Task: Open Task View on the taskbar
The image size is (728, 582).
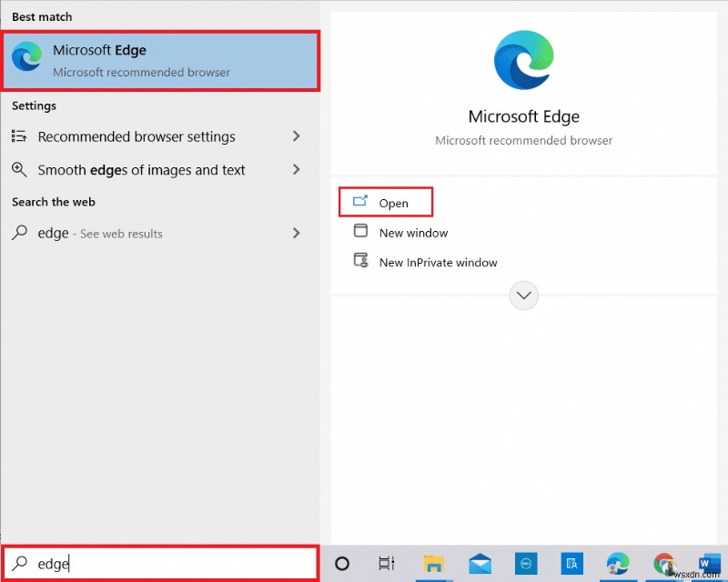Action: [386, 564]
